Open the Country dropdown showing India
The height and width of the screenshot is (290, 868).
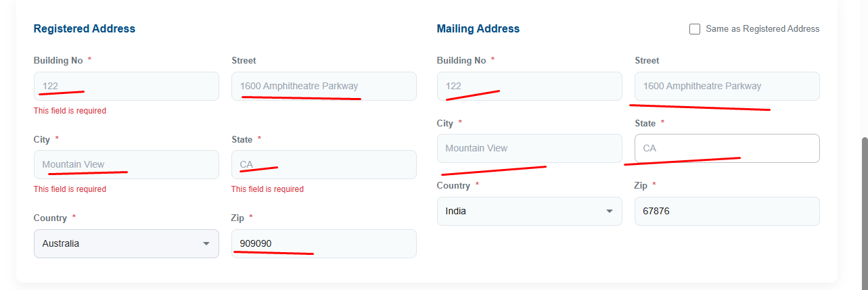click(529, 211)
